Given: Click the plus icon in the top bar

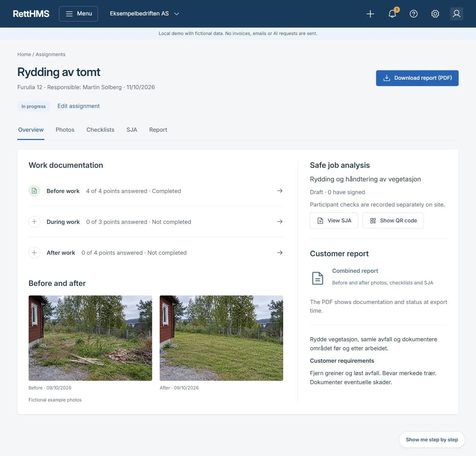Looking at the screenshot, I should (370, 14).
